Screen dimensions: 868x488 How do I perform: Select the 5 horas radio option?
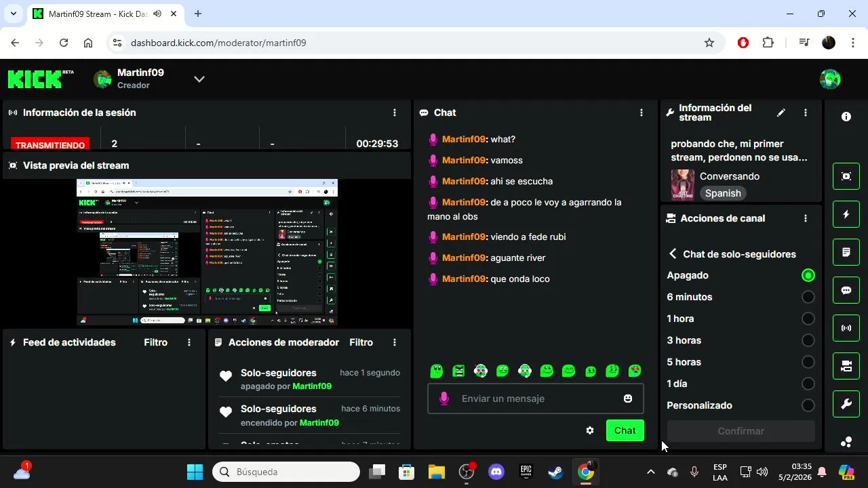pos(808,362)
